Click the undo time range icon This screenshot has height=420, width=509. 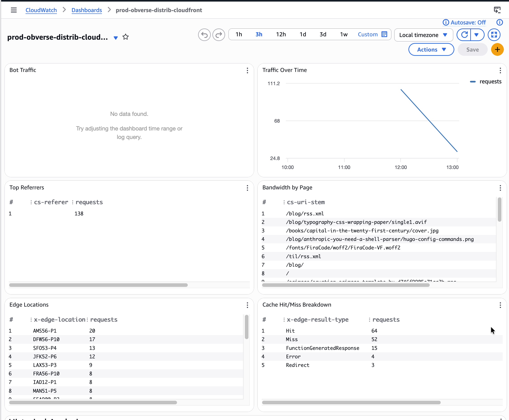coord(204,35)
